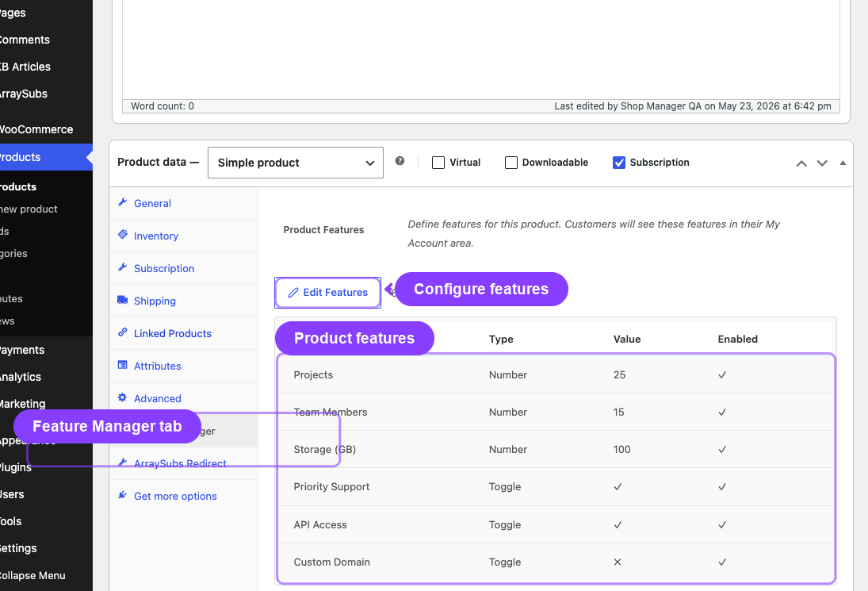
Task: Click the ArraySubs Redirect wrench icon
Action: click(122, 462)
